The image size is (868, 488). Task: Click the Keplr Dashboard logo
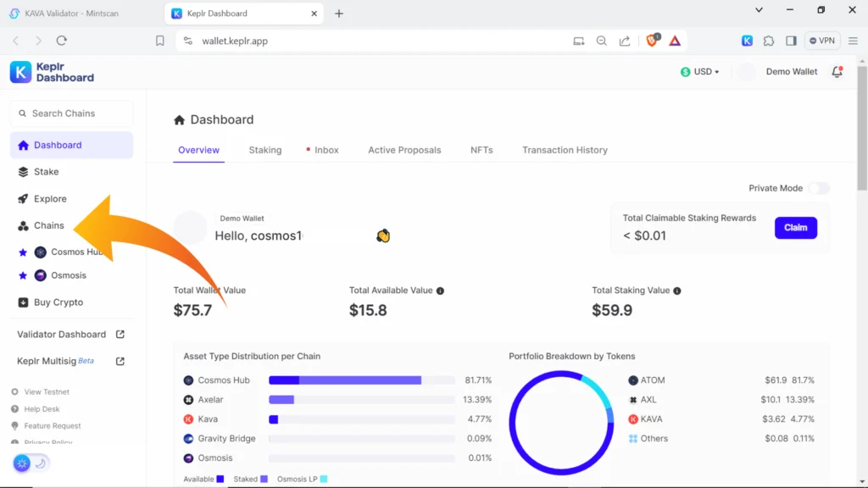(52, 72)
